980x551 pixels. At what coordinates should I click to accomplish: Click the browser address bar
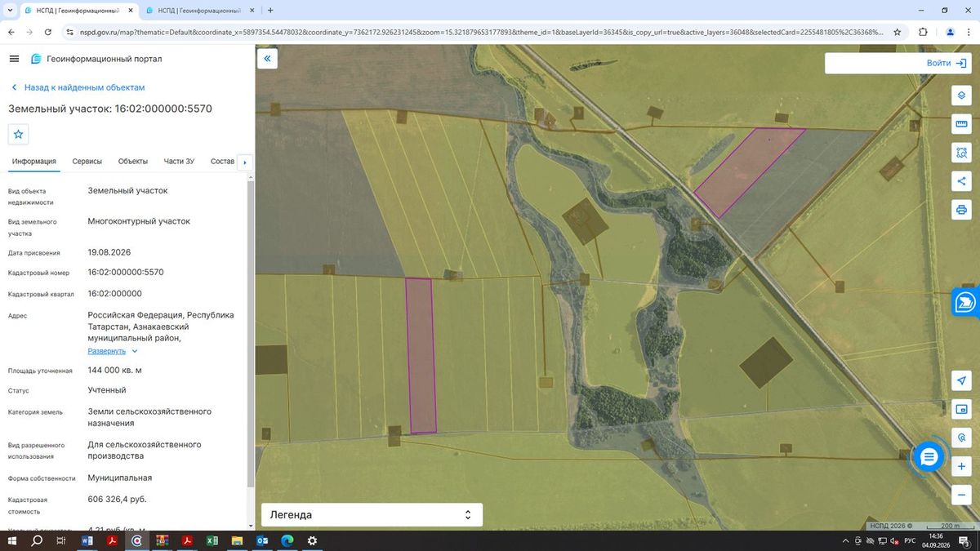pos(482,32)
